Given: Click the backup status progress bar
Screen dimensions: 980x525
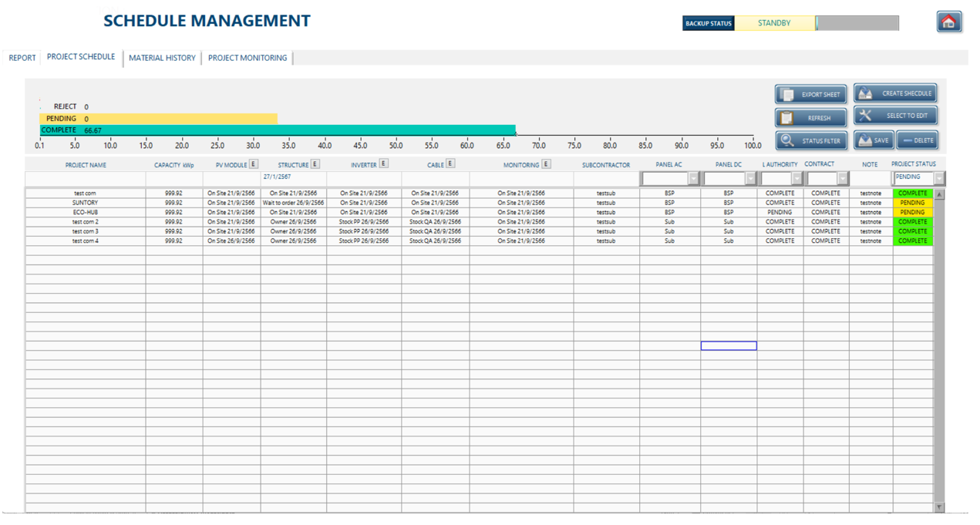Looking at the screenshot, I should coord(857,23).
